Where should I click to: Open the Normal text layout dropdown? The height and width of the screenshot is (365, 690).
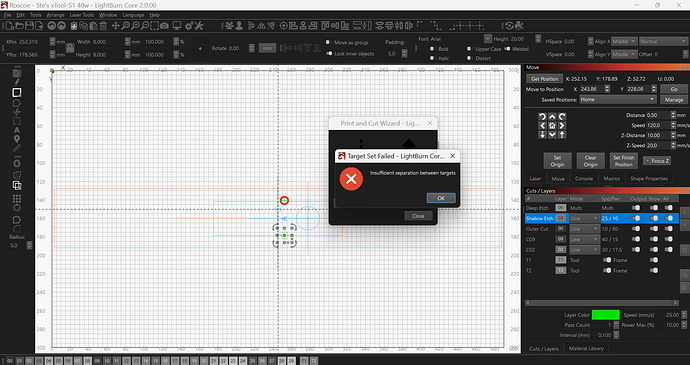coord(663,41)
